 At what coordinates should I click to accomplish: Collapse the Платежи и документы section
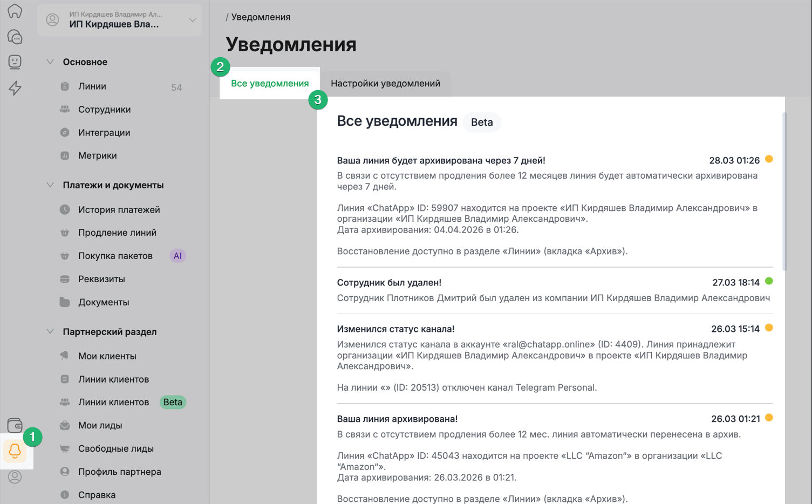[x=50, y=185]
